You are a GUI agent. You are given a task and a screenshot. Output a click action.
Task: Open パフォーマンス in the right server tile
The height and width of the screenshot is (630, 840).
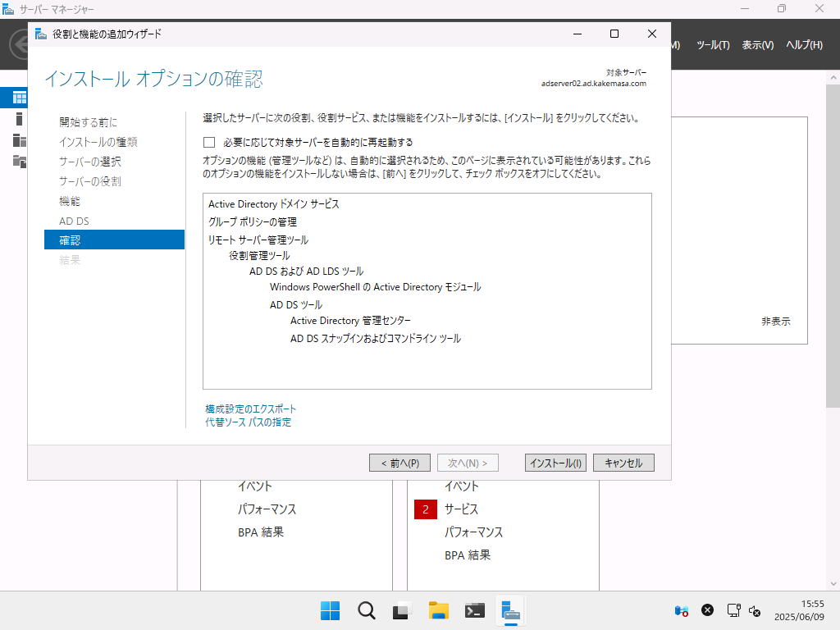point(473,532)
